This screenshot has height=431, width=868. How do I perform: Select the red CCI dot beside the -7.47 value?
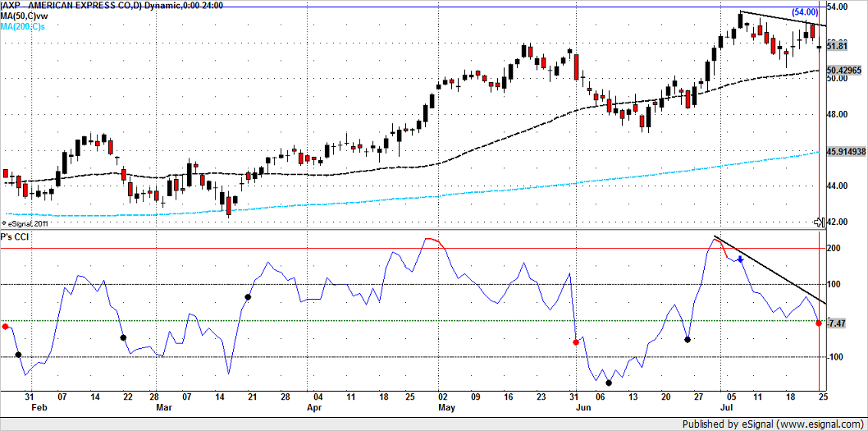[819, 323]
